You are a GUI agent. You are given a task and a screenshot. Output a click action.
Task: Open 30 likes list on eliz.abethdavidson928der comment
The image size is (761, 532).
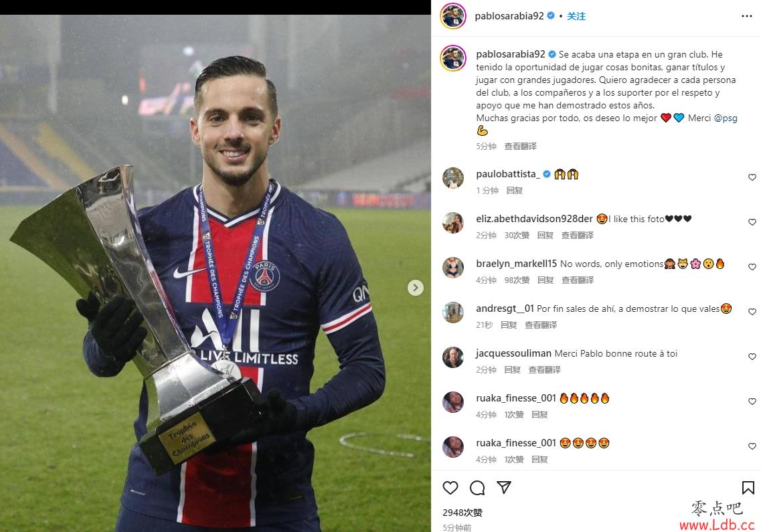(x=517, y=236)
